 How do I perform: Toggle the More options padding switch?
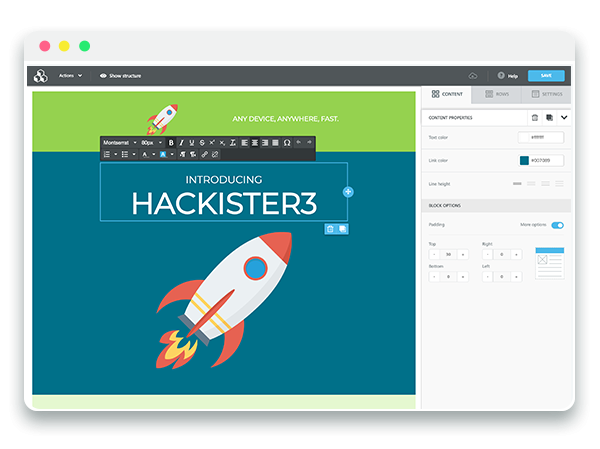click(x=557, y=225)
